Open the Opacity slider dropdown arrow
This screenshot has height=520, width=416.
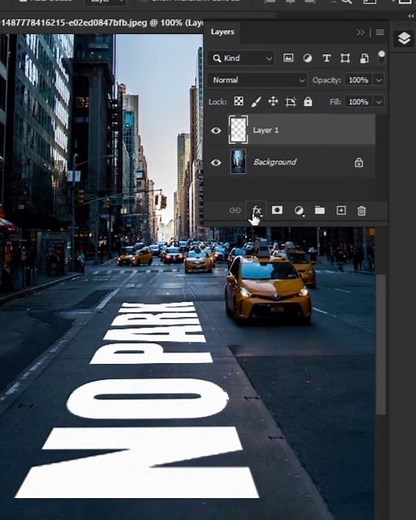(x=379, y=80)
